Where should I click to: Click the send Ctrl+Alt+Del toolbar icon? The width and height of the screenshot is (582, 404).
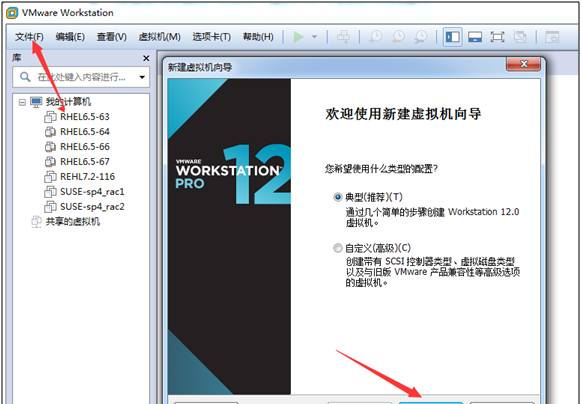click(343, 37)
